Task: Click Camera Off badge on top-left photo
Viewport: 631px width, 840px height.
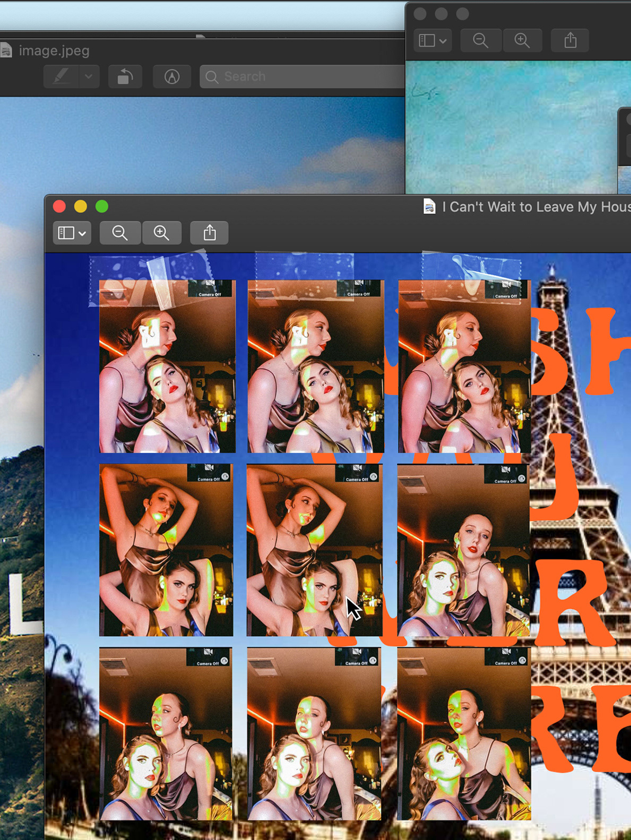Action: (x=210, y=288)
